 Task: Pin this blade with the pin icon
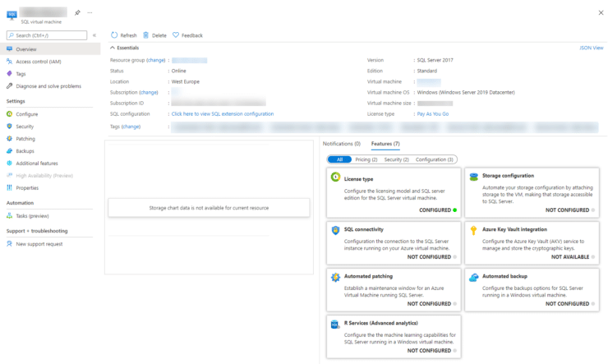tap(77, 12)
